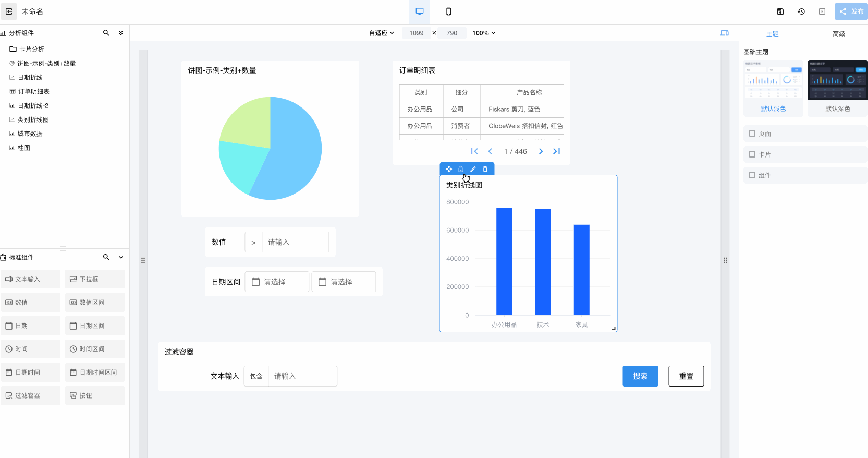
Task: Select the 日期 standard component
Action: [31, 326]
